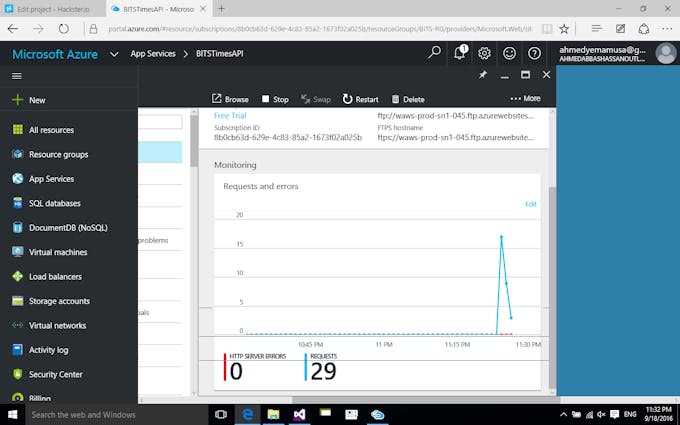680x425 pixels.
Task: Stop the app service
Action: (275, 99)
